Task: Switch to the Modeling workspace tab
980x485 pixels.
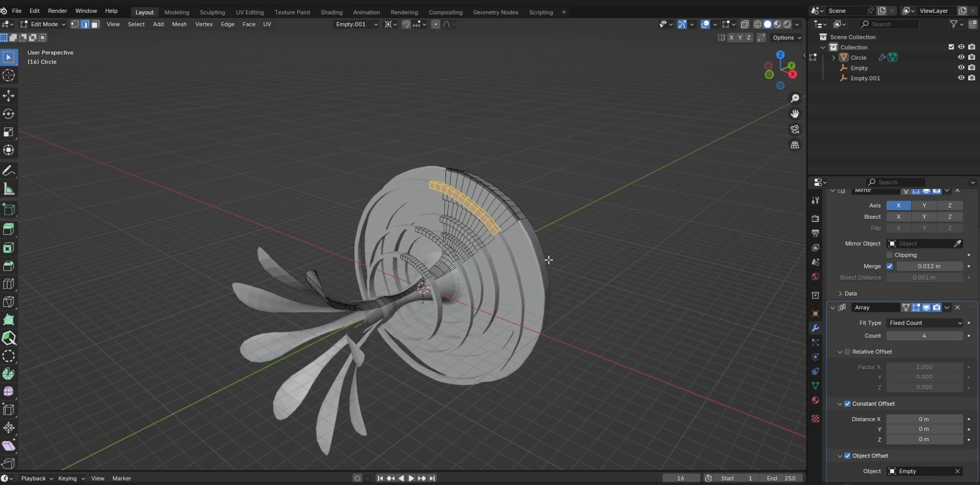Action: [x=177, y=12]
